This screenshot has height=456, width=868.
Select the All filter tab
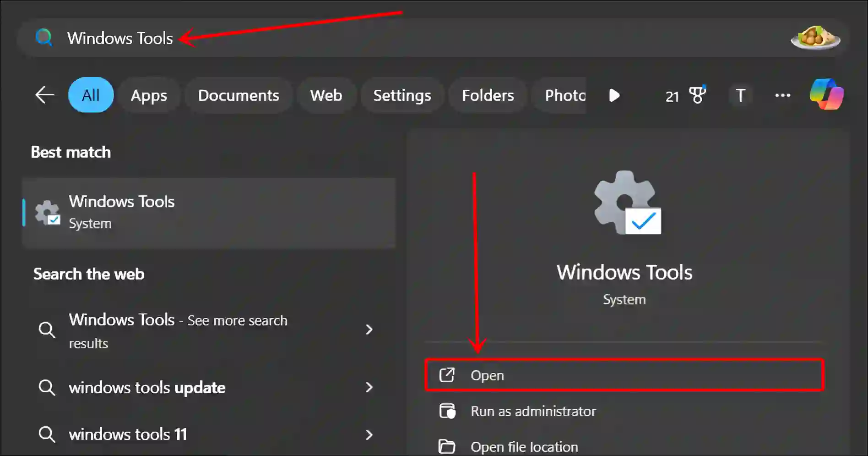click(91, 95)
